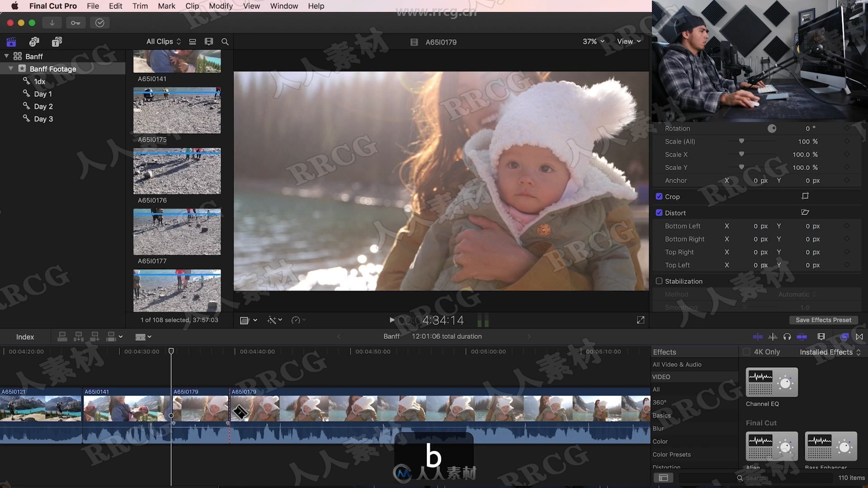Uncheck the Crop checkbox
The height and width of the screenshot is (488, 868).
pos(659,197)
